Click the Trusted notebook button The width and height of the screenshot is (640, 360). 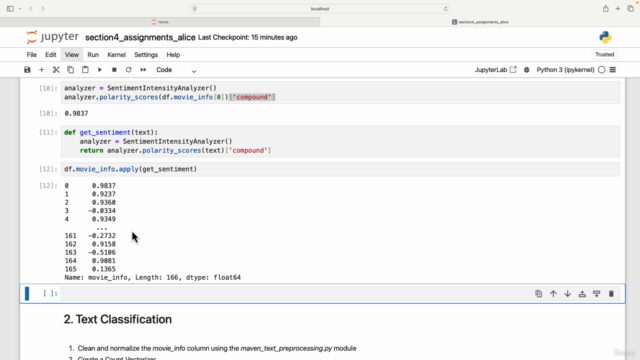tap(604, 54)
